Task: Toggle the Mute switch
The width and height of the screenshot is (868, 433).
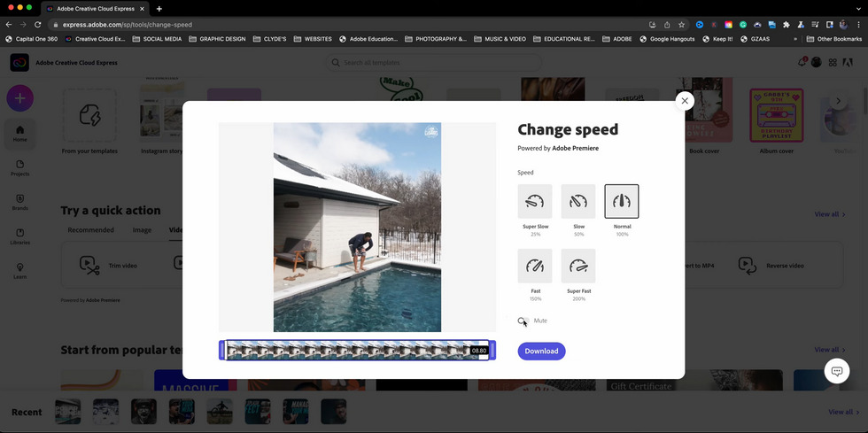Action: (x=523, y=321)
